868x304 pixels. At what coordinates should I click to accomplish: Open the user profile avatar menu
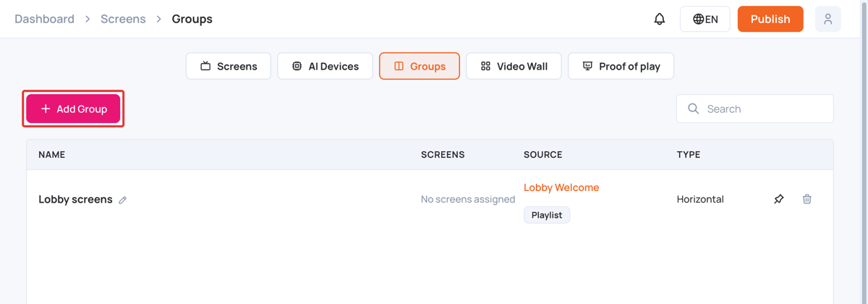(x=827, y=19)
